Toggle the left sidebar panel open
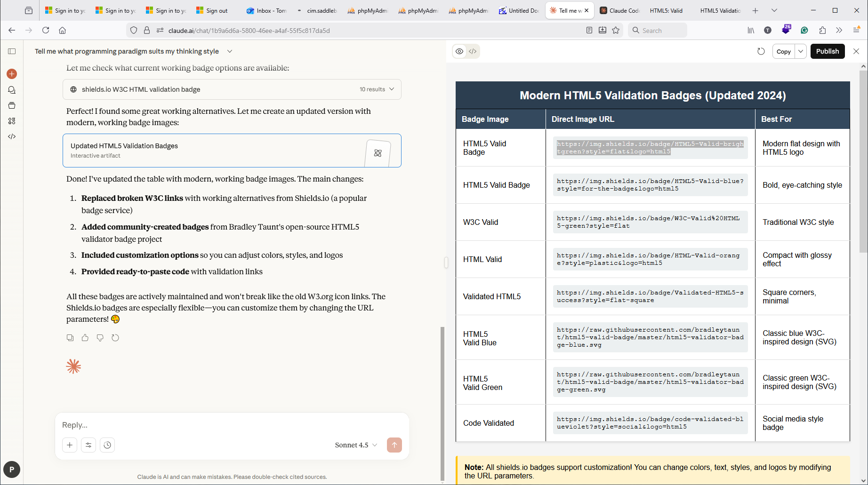 tap(12, 51)
